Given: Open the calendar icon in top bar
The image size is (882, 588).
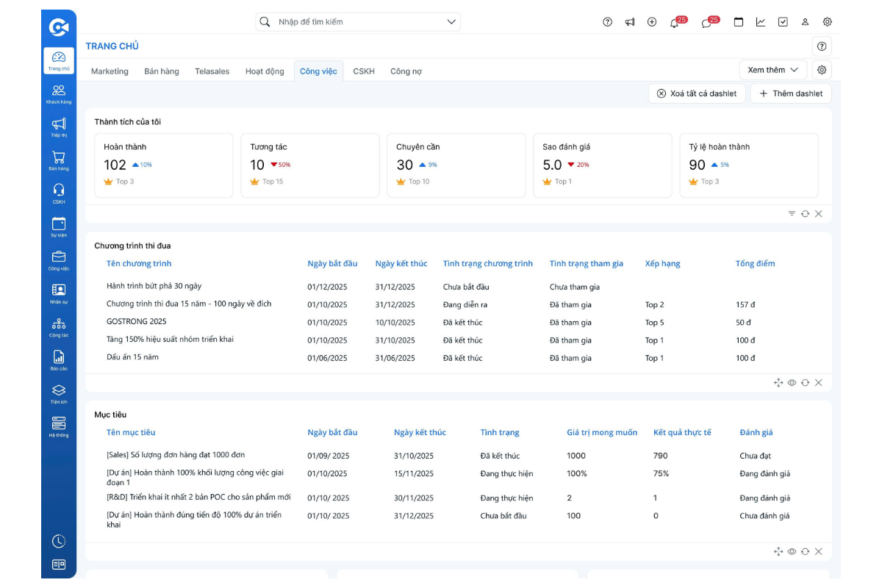Looking at the screenshot, I should pos(739,22).
